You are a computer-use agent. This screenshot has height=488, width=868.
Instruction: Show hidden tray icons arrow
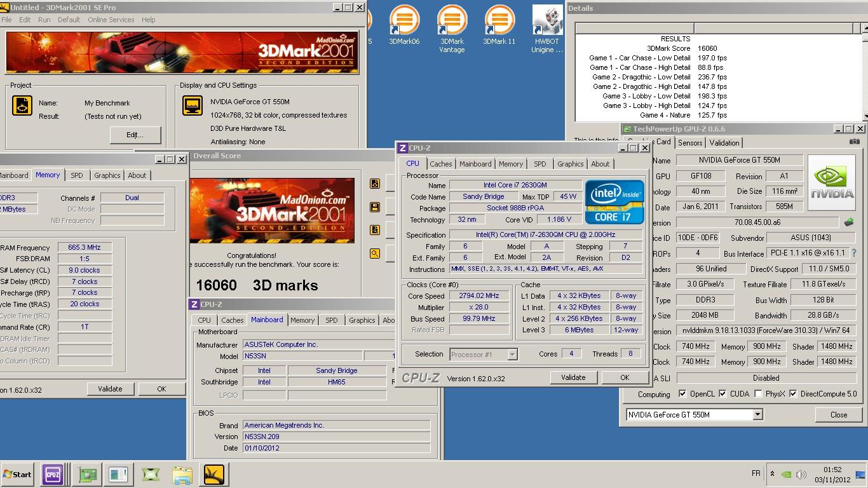pyautogui.click(x=772, y=474)
